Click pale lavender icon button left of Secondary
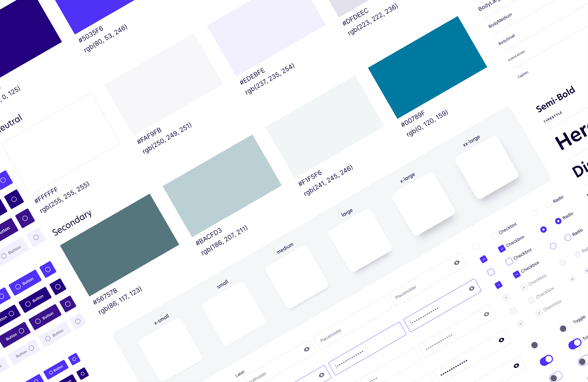Screen dimensions: 588x382 (x=36, y=237)
